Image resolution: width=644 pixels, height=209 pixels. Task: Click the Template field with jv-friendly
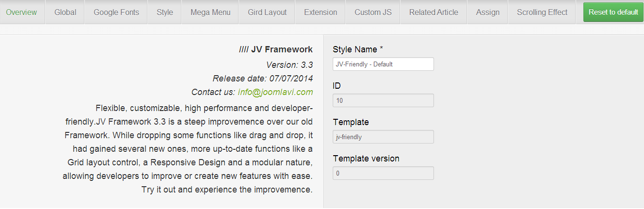click(383, 137)
